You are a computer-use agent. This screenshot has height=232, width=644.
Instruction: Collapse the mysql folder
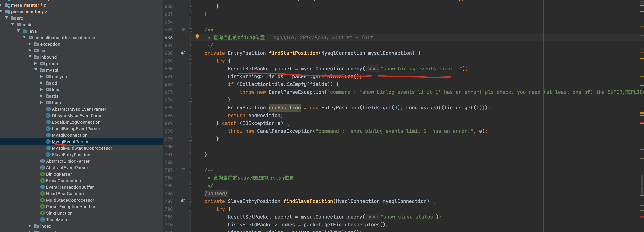click(36, 70)
